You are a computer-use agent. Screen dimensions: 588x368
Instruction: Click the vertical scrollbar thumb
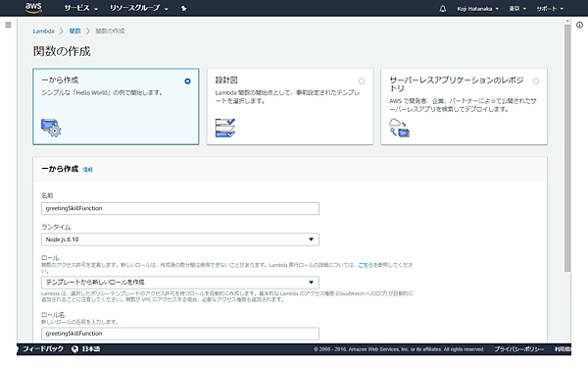[x=567, y=148]
